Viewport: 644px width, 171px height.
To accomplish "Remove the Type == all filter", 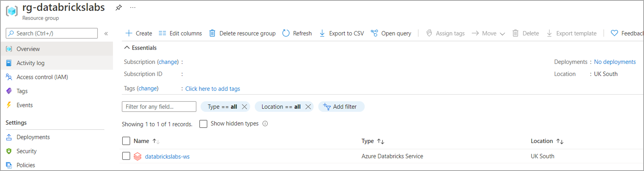I will [x=244, y=107].
